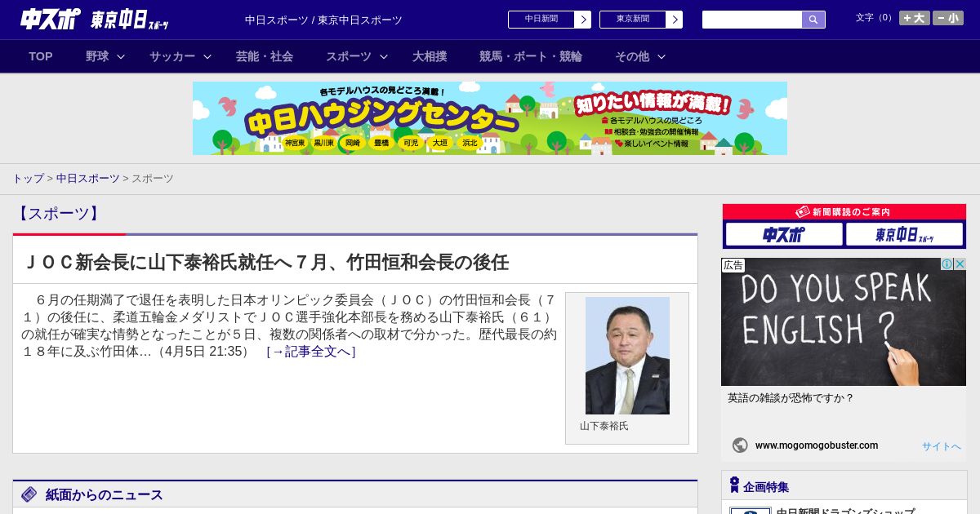This screenshot has width=980, height=514.
Task: Expand the その他 dropdown chevron
Action: pos(661,56)
